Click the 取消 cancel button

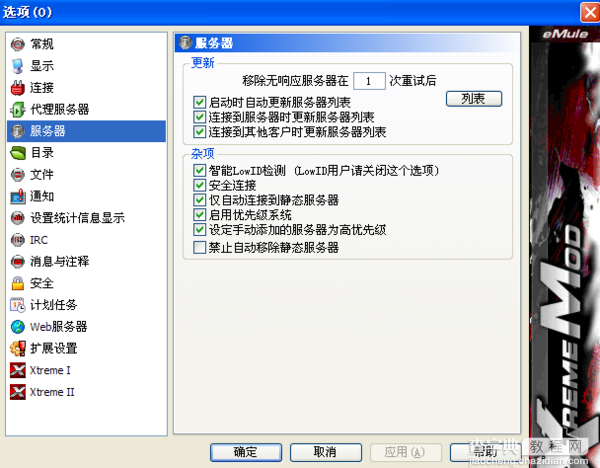pos(326,452)
